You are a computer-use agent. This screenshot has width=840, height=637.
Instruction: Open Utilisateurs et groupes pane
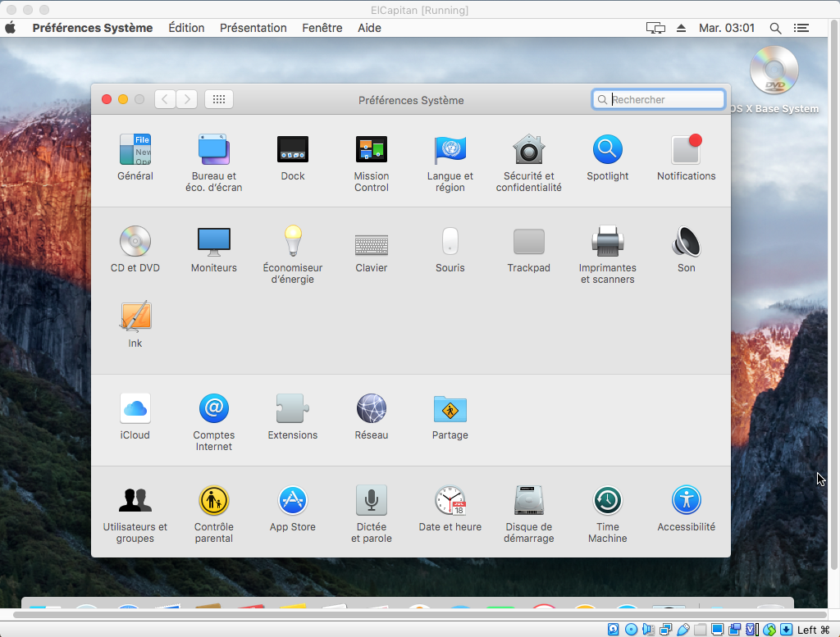(x=135, y=514)
